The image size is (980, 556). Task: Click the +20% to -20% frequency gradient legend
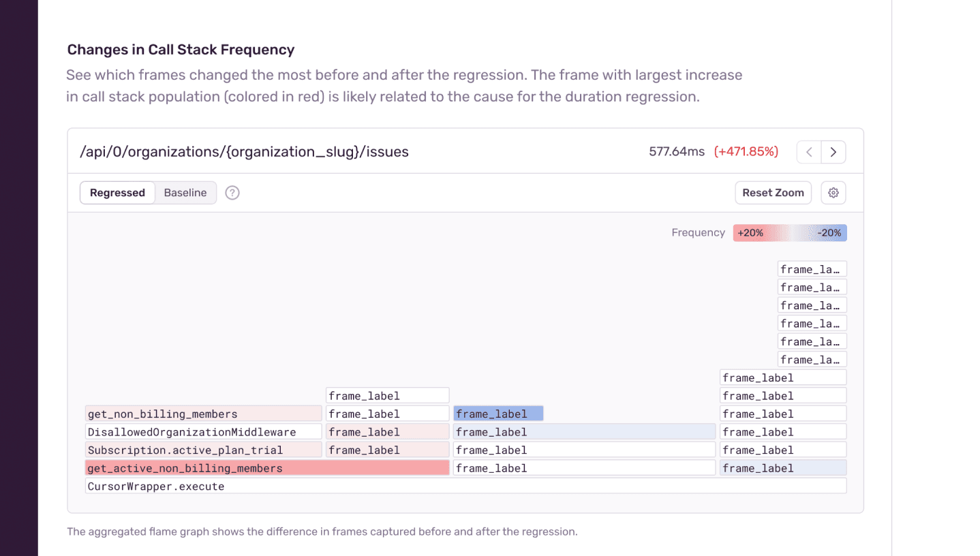pos(789,232)
